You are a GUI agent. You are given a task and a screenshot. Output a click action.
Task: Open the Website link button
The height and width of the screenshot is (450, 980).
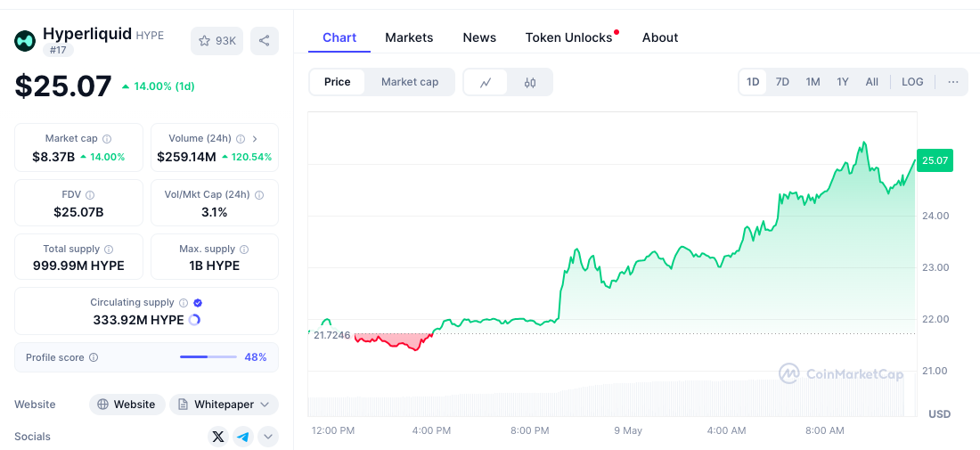pos(127,405)
